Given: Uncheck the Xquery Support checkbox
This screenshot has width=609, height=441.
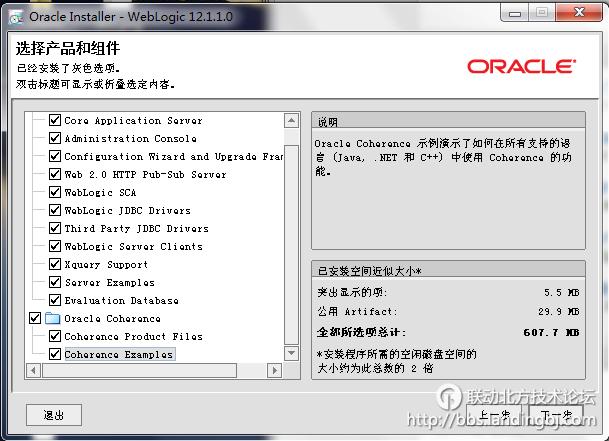Looking at the screenshot, I should click(55, 264).
